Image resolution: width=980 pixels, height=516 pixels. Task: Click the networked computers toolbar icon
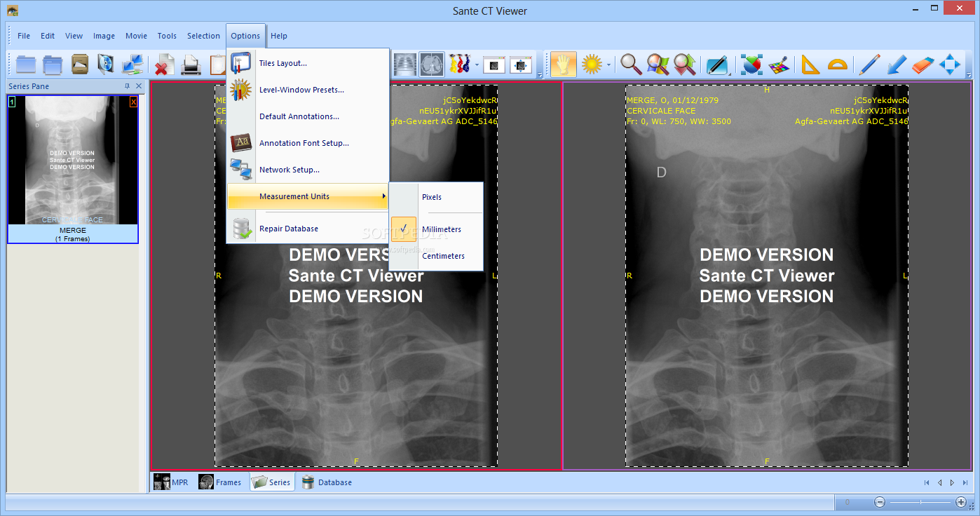pyautogui.click(x=132, y=64)
